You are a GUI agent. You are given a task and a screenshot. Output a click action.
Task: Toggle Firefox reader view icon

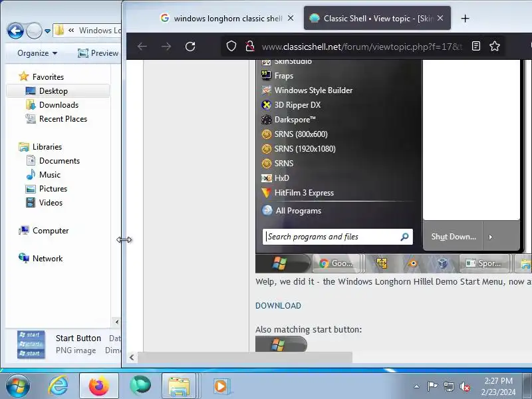[x=476, y=46]
